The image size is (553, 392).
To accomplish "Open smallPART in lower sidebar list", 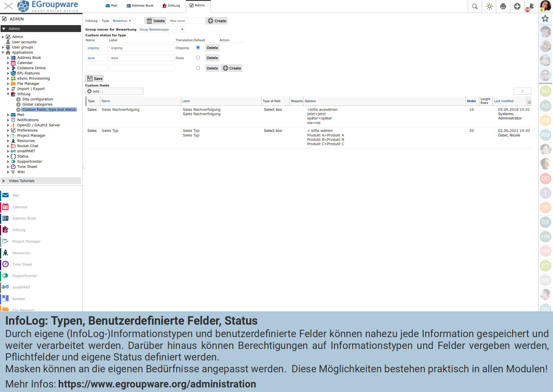I will (x=21, y=287).
